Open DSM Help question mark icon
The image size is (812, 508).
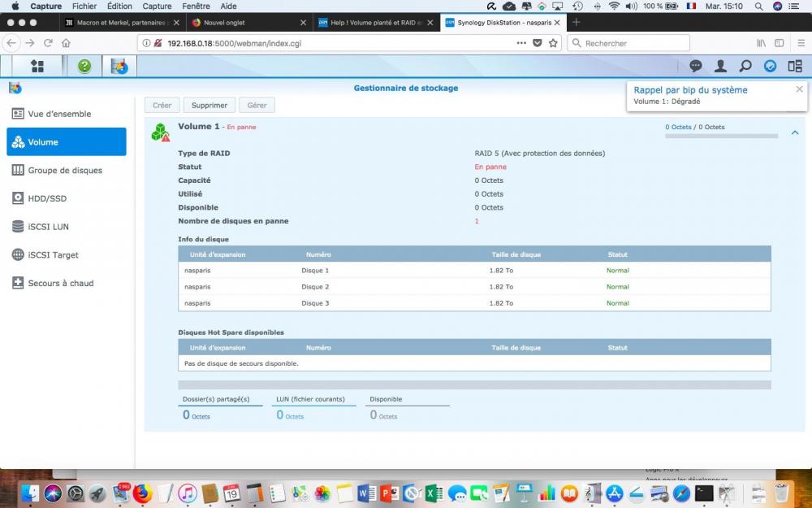[84, 67]
